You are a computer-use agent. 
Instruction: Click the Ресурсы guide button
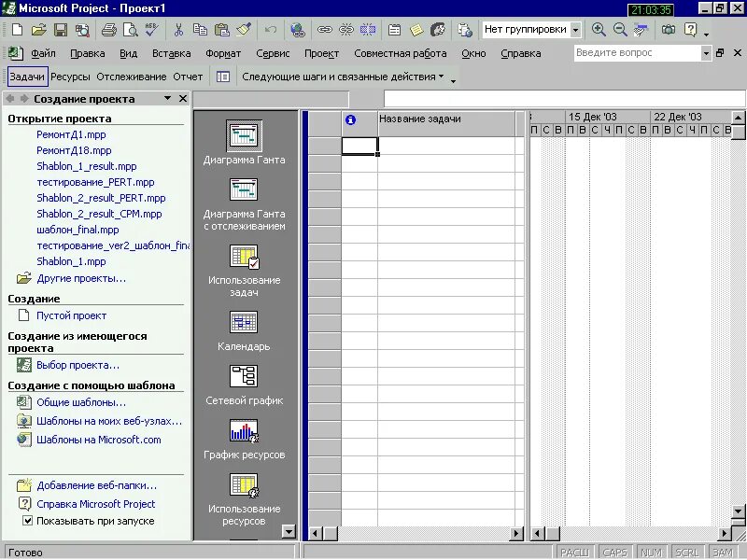[70, 77]
